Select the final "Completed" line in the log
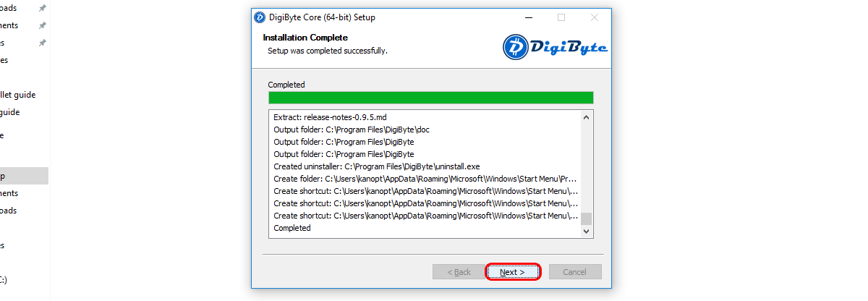Image resolution: width=868 pixels, height=301 pixels. click(x=292, y=228)
